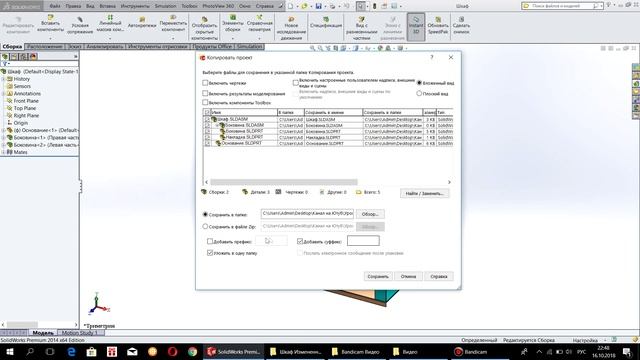Choose Сохранить в файле Zip radio option
Screen dimensions: 640x360
pos(205,226)
